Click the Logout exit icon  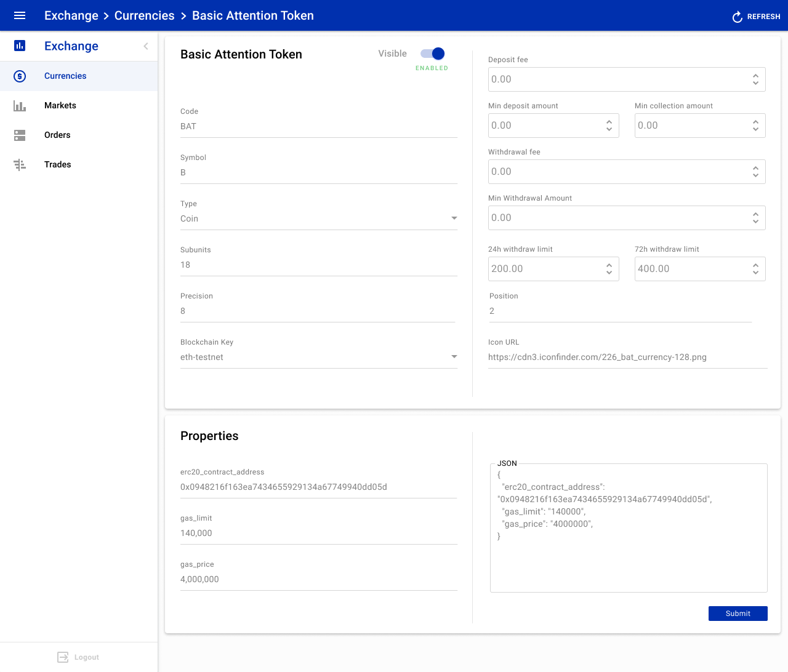63,657
